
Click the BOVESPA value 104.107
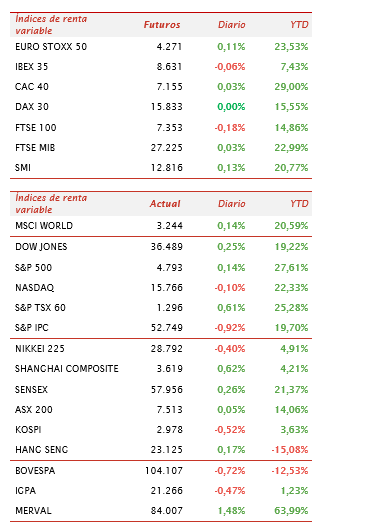[164, 471]
